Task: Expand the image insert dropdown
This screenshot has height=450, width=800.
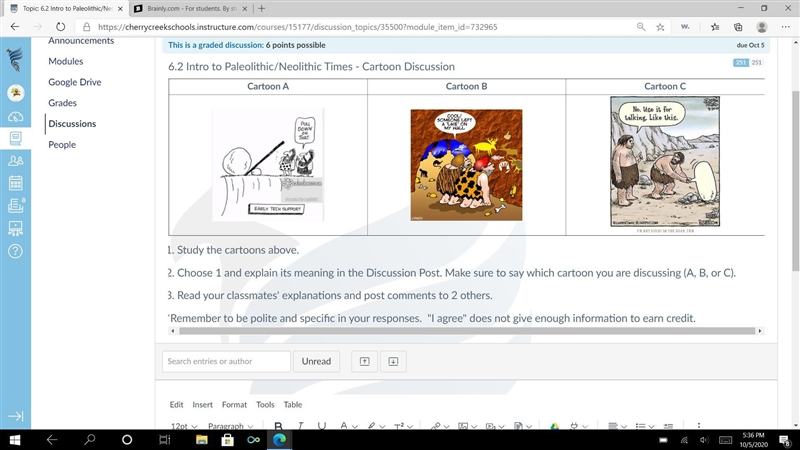Action: 474,426
